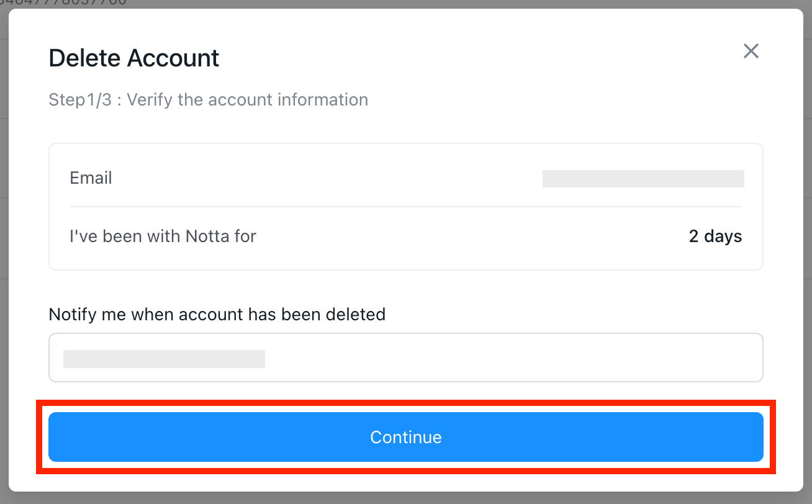The height and width of the screenshot is (504, 812).
Task: Click the X icon to dismiss the dialog
Action: [x=751, y=51]
